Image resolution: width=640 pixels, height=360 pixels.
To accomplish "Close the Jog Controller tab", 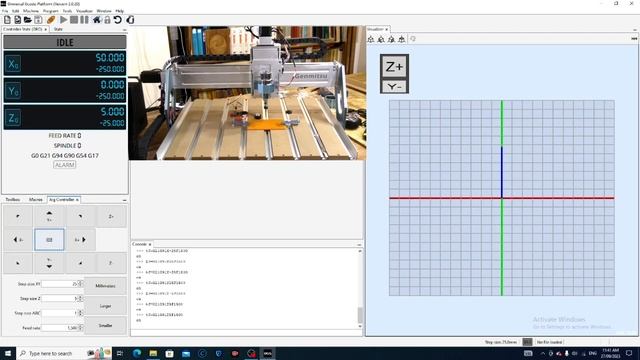I will pyautogui.click(x=77, y=200).
